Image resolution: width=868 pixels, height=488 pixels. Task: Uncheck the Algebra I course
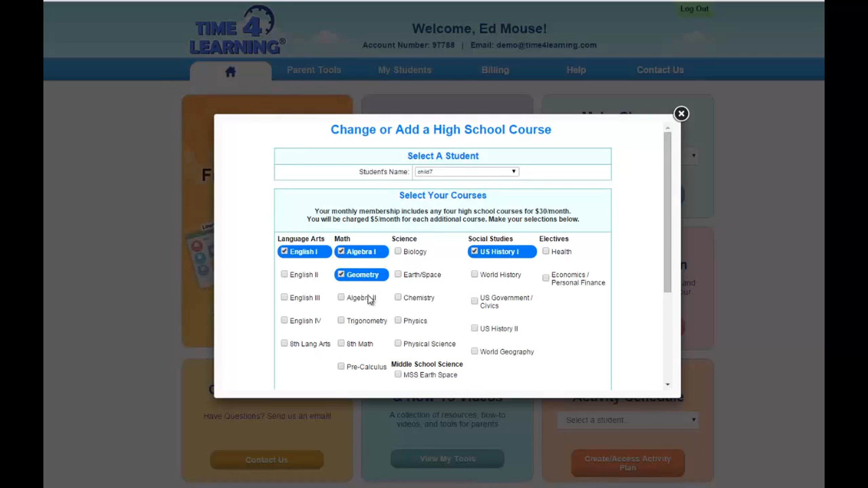[341, 251]
